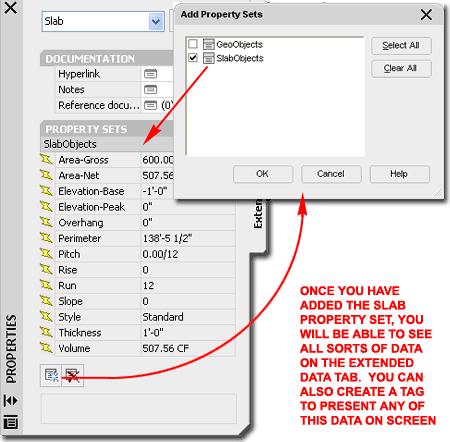
Task: Click the lightning icon beside Area-Gross
Action: [46, 159]
